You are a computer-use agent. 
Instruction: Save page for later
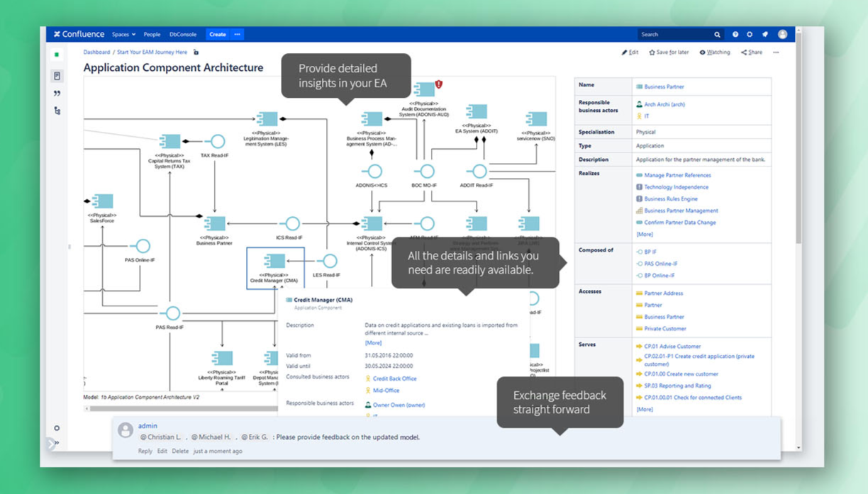pyautogui.click(x=669, y=52)
